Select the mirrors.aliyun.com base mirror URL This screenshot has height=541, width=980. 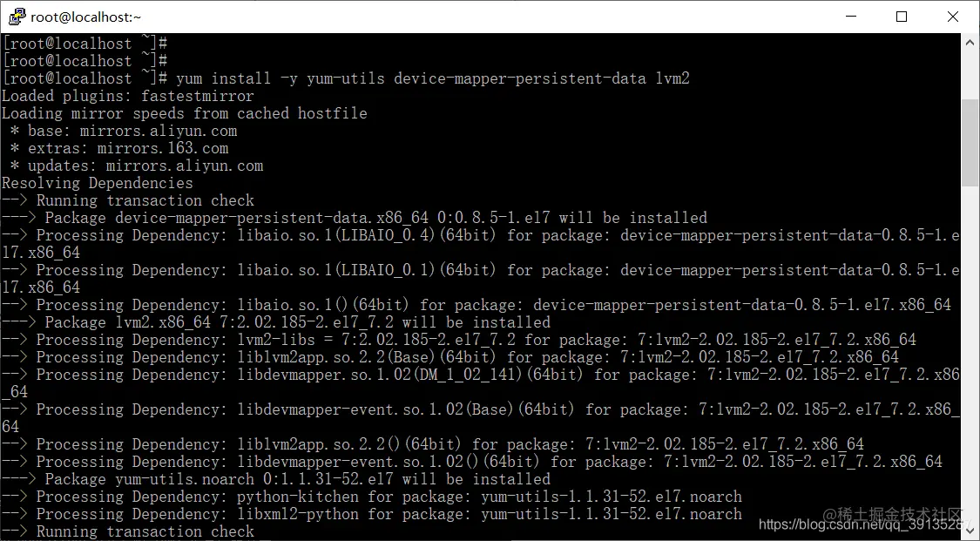(157, 131)
